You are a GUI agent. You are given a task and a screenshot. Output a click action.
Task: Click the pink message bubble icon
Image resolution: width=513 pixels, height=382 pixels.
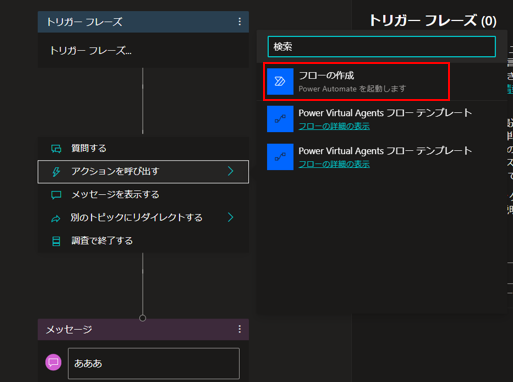click(x=53, y=362)
